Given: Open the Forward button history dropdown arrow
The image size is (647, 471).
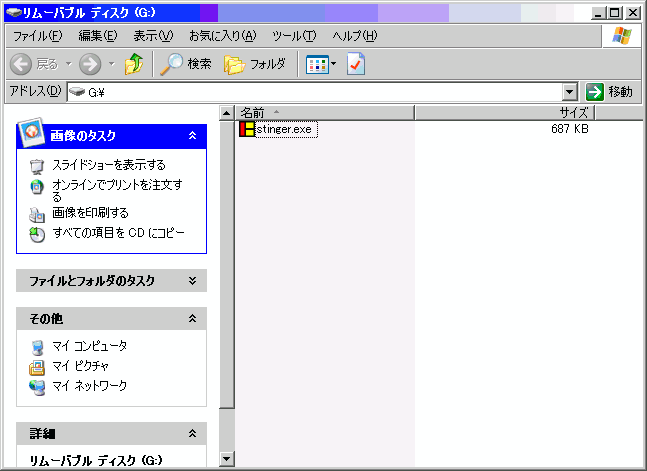Looking at the screenshot, I should point(111,64).
